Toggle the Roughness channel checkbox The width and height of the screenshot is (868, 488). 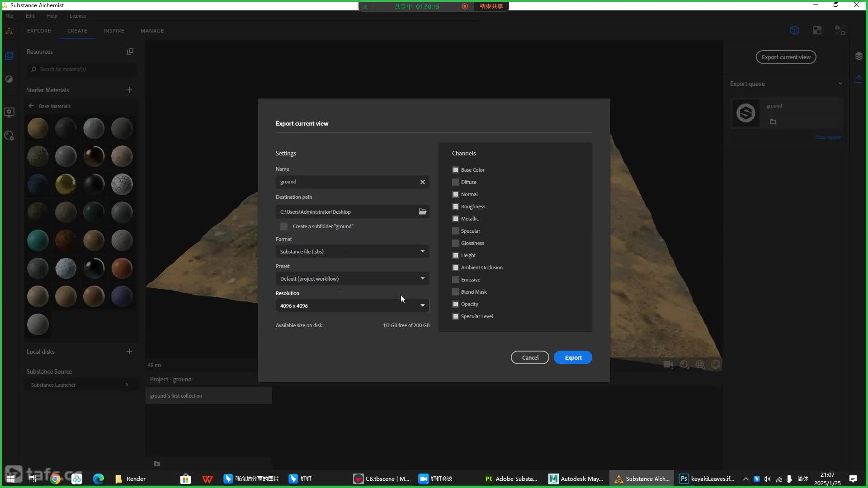coord(456,206)
